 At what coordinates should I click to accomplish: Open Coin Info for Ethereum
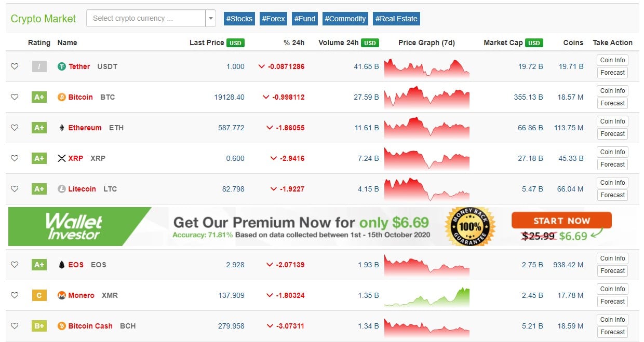click(612, 121)
